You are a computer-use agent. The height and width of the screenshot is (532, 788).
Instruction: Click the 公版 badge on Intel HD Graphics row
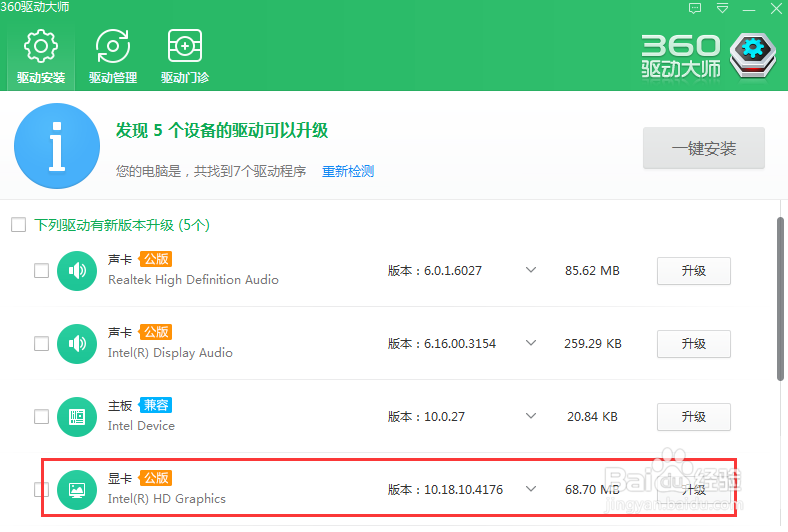tap(156, 478)
